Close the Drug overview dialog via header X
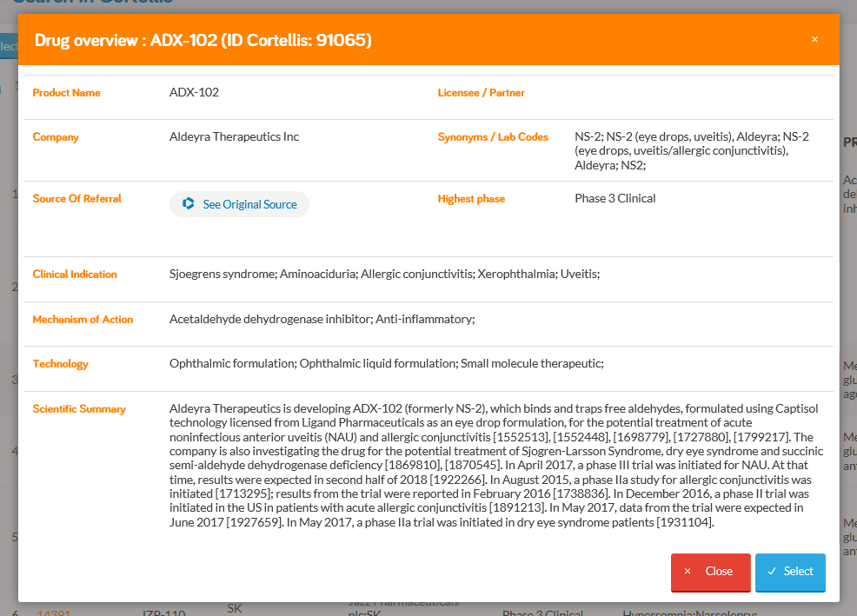This screenshot has height=616, width=857. 814,39
